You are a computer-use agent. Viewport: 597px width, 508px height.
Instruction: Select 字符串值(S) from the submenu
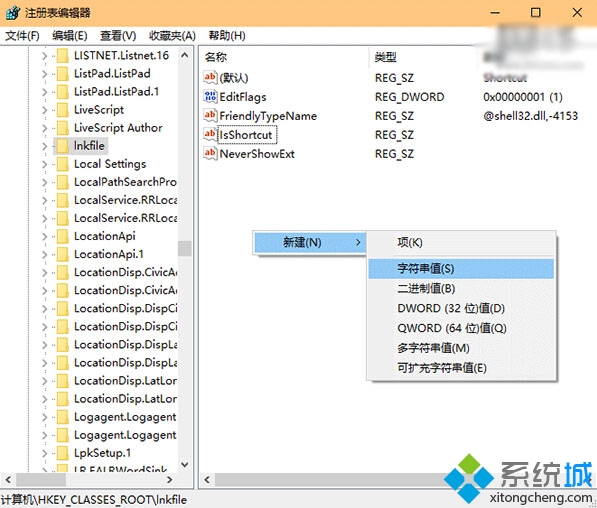click(x=461, y=269)
